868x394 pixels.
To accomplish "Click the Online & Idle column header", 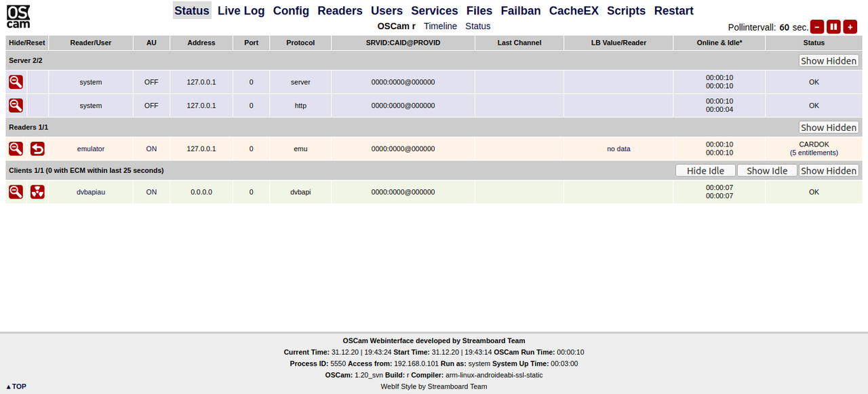I will tap(719, 43).
